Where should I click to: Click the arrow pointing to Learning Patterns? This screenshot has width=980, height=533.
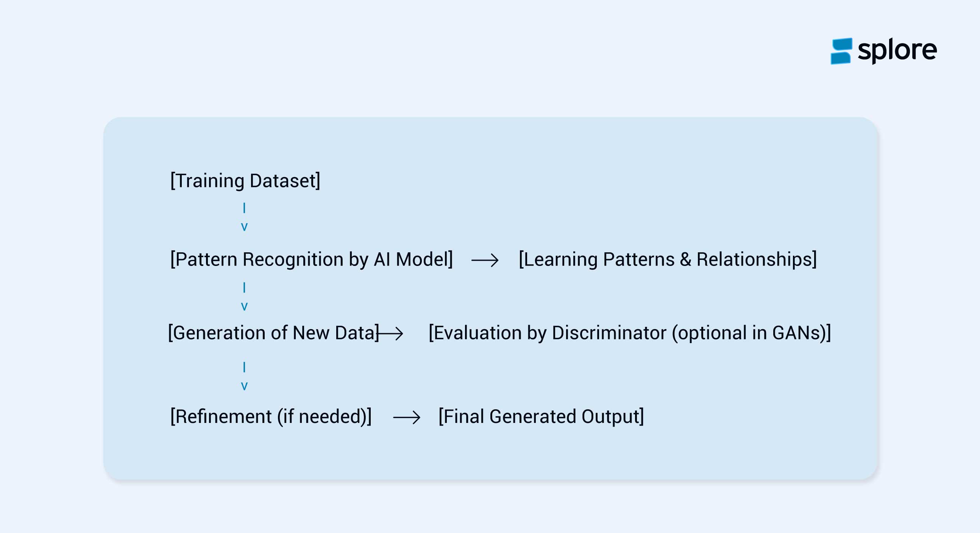(485, 260)
